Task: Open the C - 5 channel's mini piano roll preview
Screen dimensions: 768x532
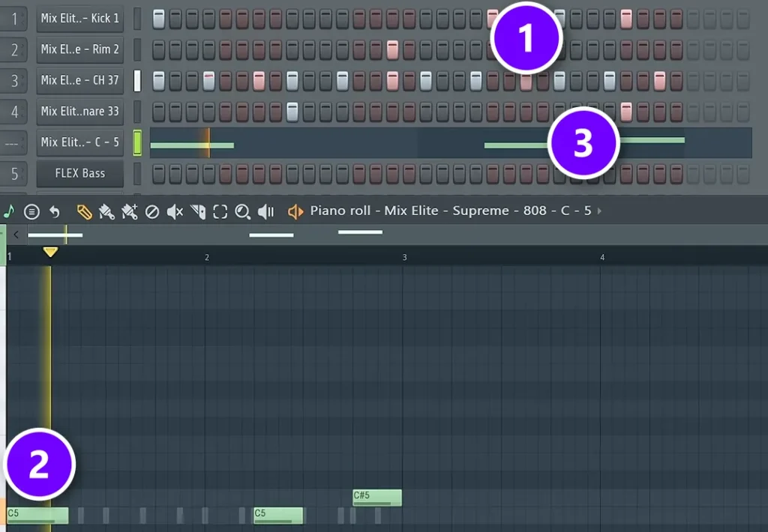Action: pyautogui.click(x=451, y=143)
